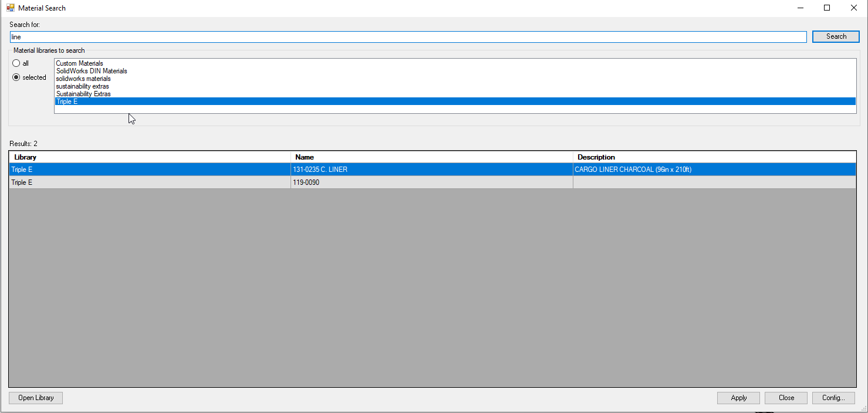Select the 'selected' libraries radio button
Image resolution: width=868 pixels, height=413 pixels.
(29, 77)
